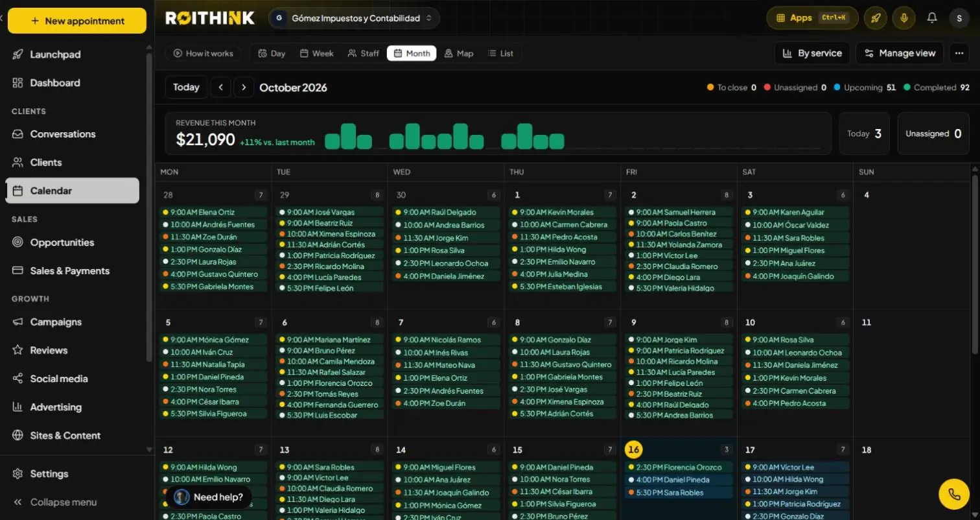Select the Month view tab

coord(412,53)
